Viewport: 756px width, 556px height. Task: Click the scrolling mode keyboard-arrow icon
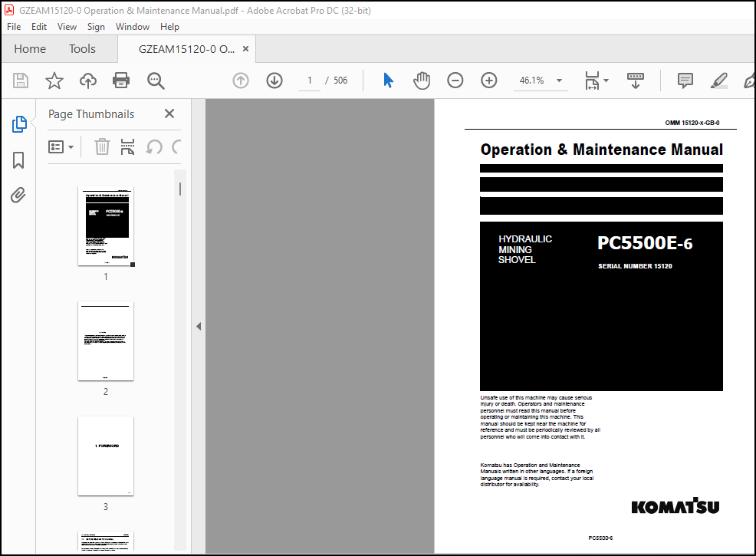pyautogui.click(x=636, y=81)
